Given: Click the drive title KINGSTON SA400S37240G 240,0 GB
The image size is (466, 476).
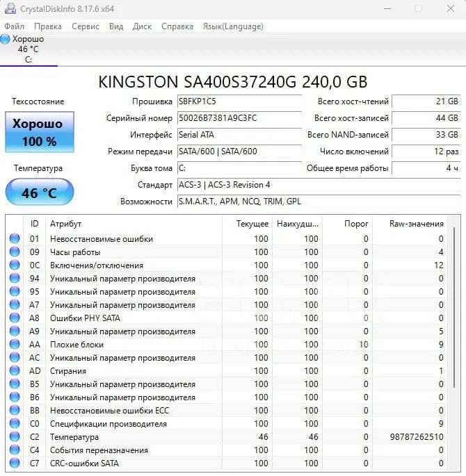Looking at the screenshot, I should pos(233,82).
